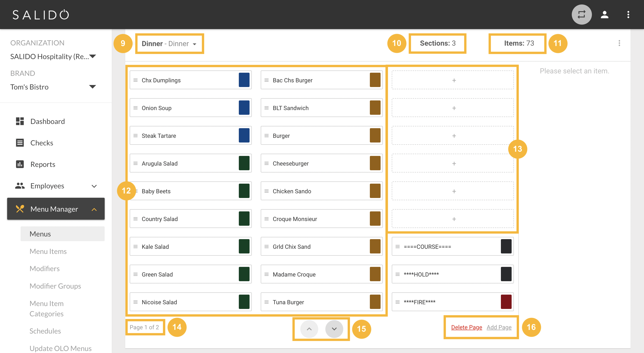644x353 pixels.
Task: Open Menu Items in sidebar
Action: click(x=48, y=251)
